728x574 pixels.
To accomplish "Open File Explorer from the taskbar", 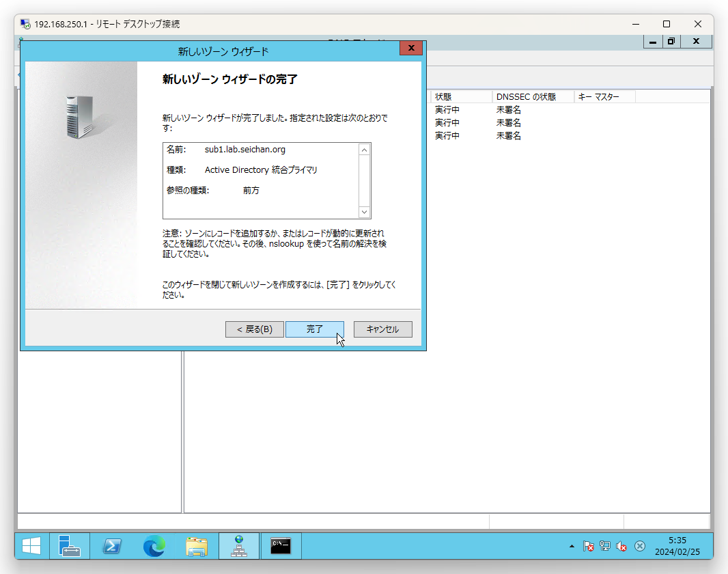I will (197, 546).
